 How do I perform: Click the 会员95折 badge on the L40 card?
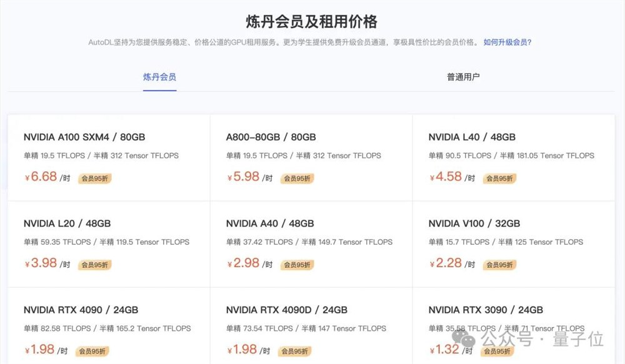click(499, 179)
